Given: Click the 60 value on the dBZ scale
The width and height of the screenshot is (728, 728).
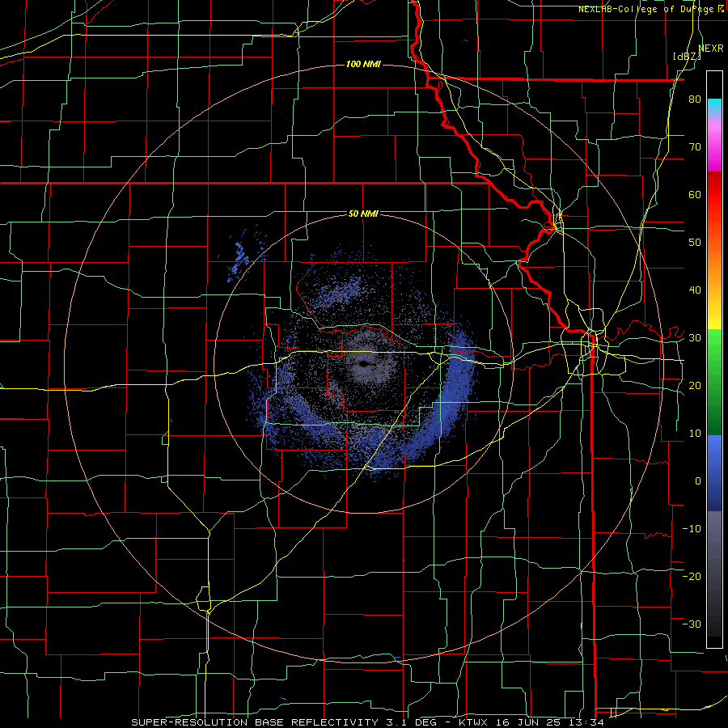Looking at the screenshot, I should pos(695,194).
